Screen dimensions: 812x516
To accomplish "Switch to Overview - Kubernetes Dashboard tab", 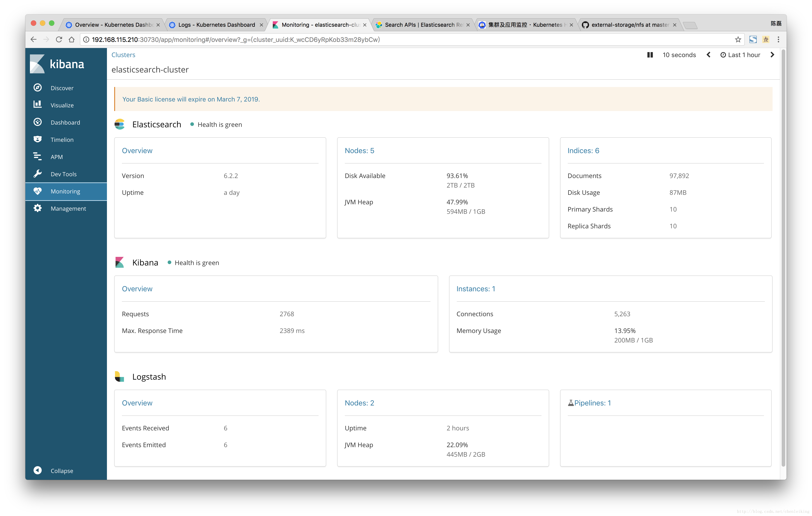I will tap(113, 25).
